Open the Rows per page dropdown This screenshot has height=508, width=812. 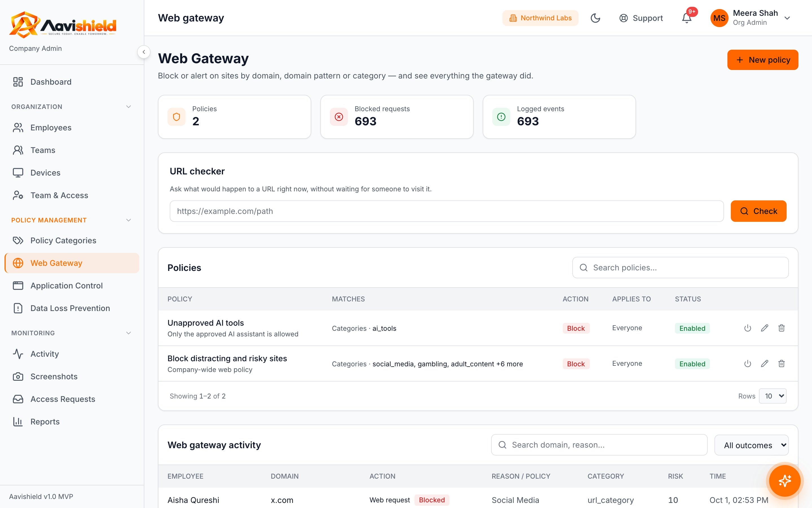(773, 396)
